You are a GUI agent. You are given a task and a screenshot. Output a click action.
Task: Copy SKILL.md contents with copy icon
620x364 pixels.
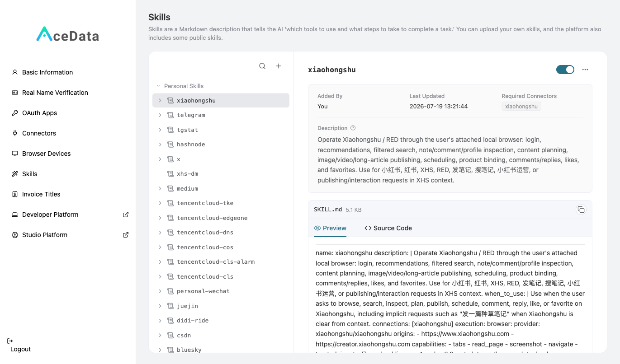tap(581, 210)
